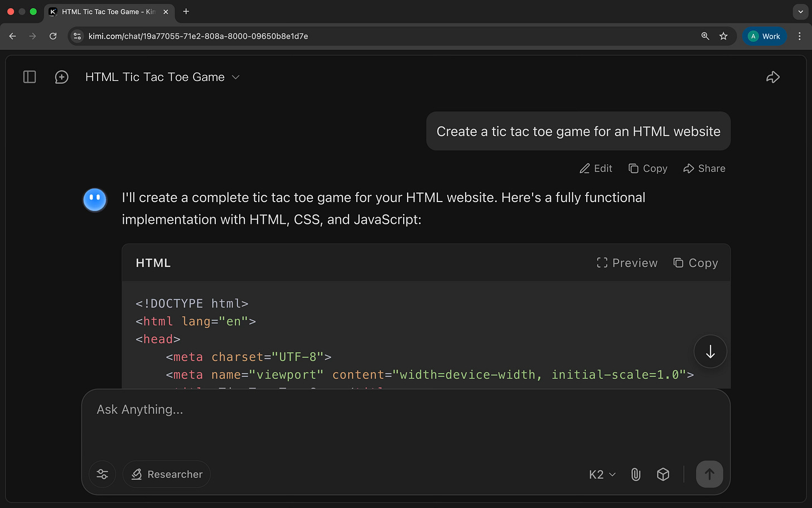Share the user message
Image resolution: width=812 pixels, height=508 pixels.
(x=704, y=169)
